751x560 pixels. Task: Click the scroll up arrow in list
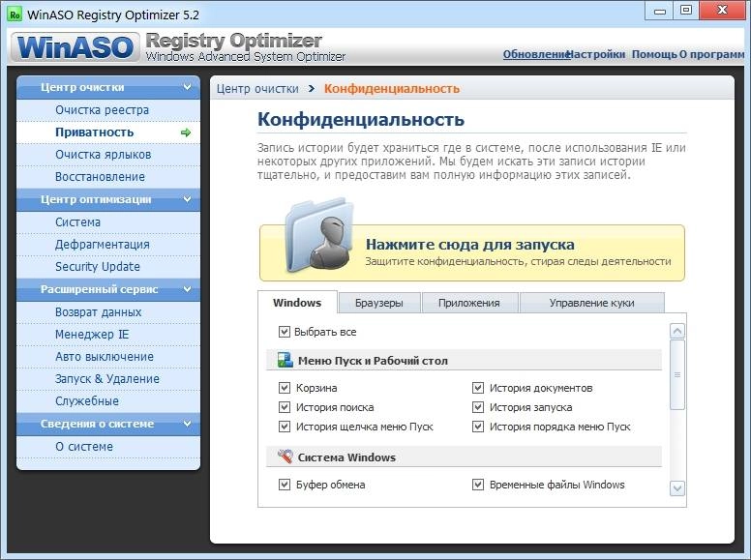[x=676, y=331]
